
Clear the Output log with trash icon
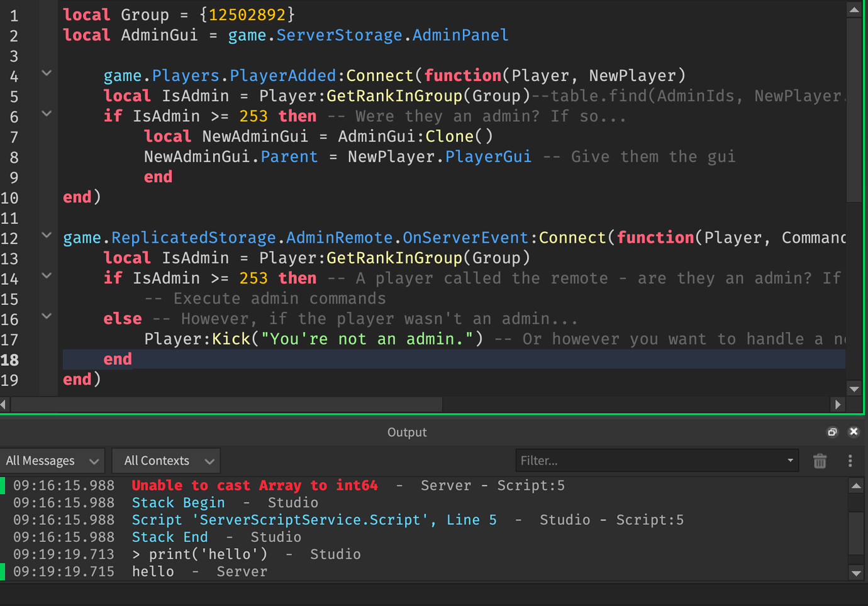tap(820, 461)
